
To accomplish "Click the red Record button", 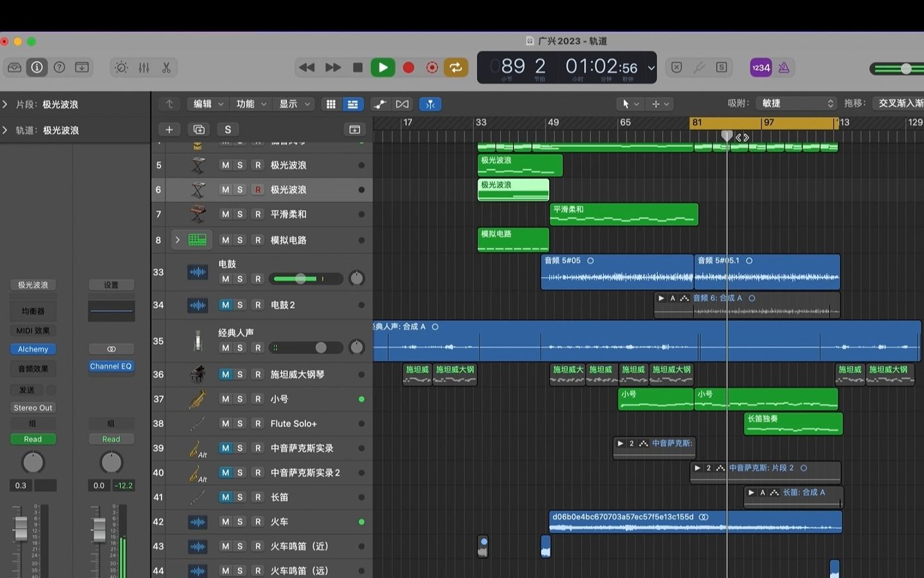I will (x=409, y=68).
